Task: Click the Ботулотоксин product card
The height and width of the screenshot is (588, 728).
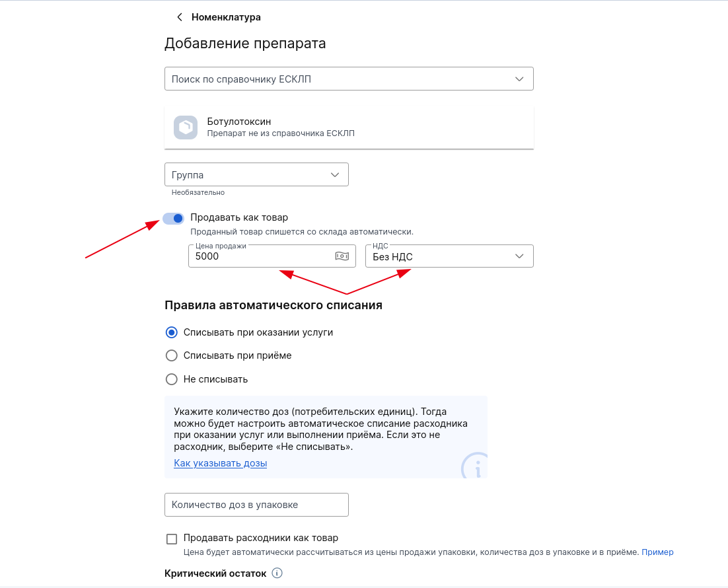Action: (x=349, y=128)
